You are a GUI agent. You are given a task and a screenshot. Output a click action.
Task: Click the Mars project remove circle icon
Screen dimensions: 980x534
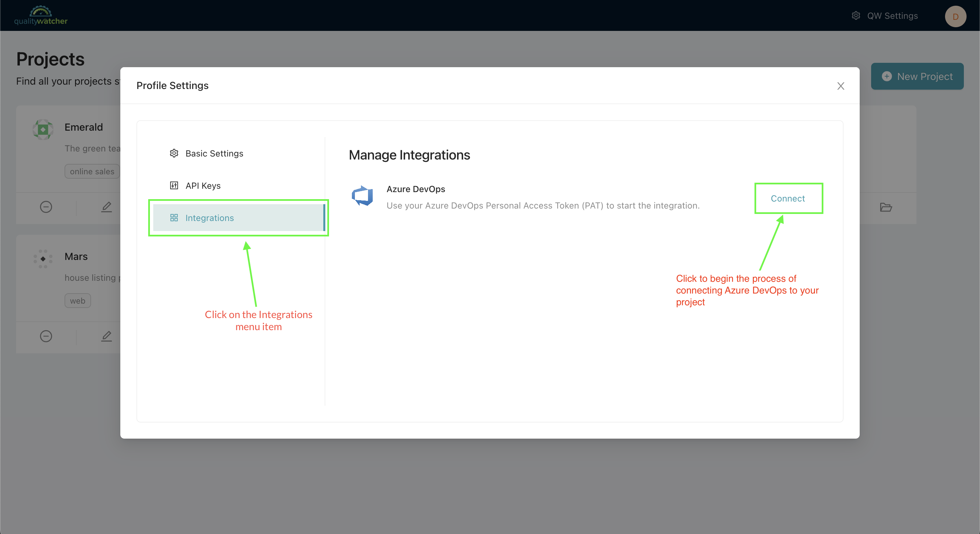(x=46, y=336)
